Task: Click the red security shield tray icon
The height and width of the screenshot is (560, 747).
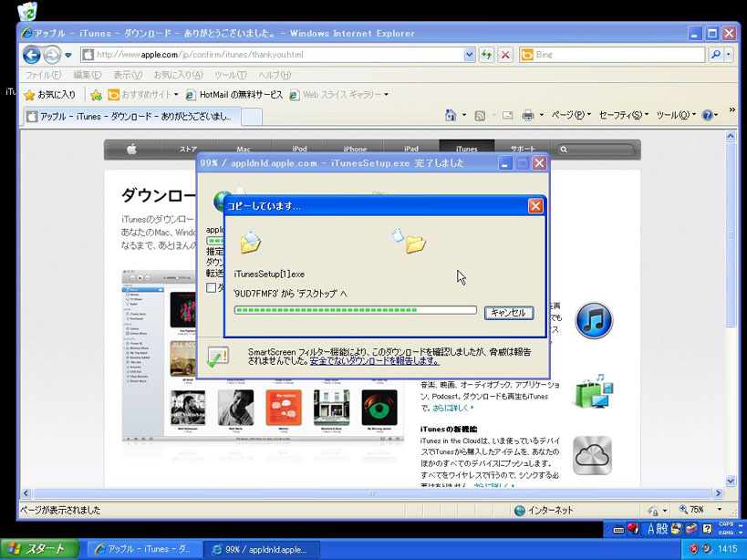Action: pos(693,549)
